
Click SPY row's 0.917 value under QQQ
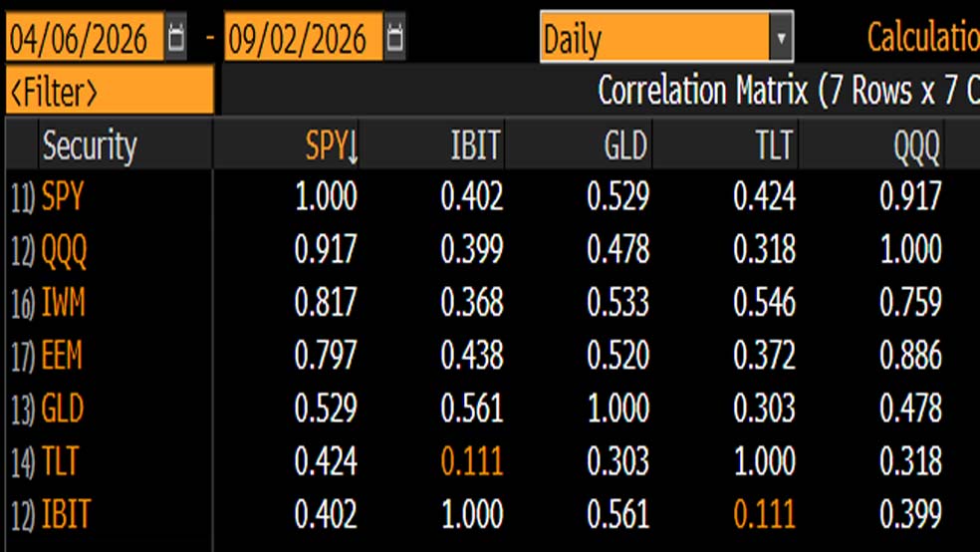(910, 196)
